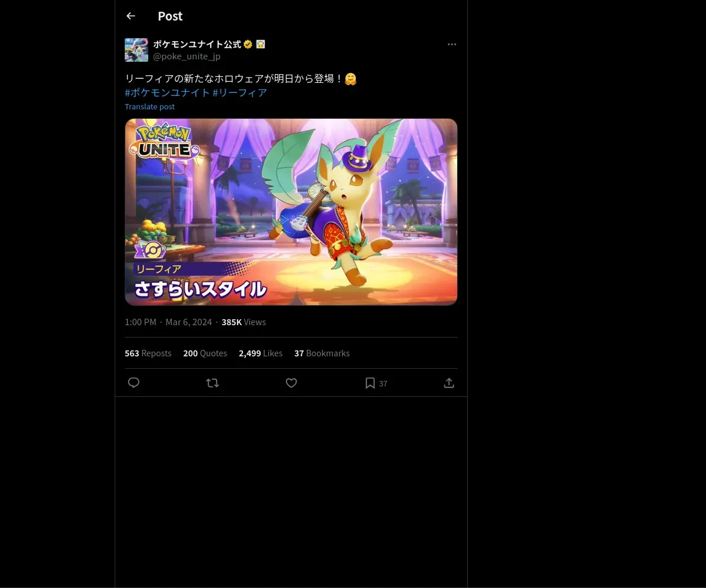This screenshot has height=588, width=706.
Task: Share the post via upload arrow icon
Action: (449, 383)
